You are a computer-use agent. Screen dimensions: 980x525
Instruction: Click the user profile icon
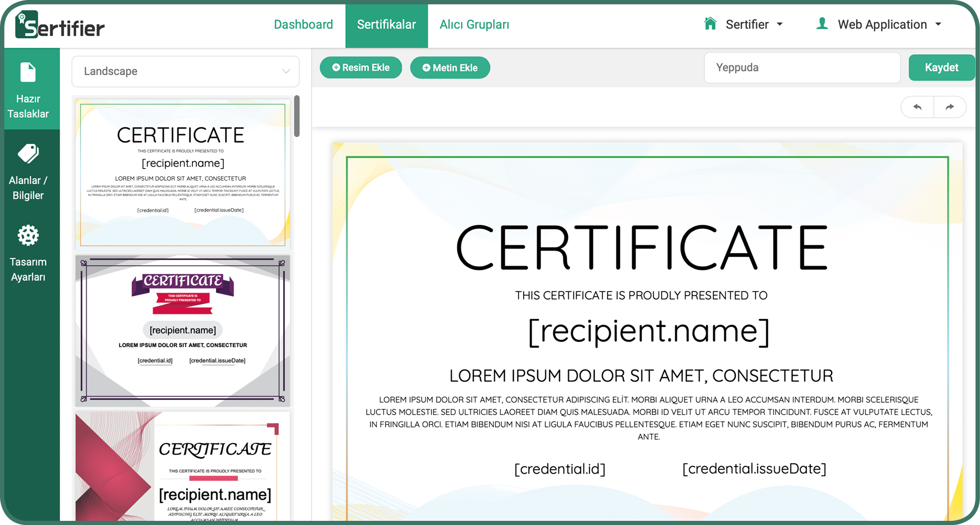point(822,23)
